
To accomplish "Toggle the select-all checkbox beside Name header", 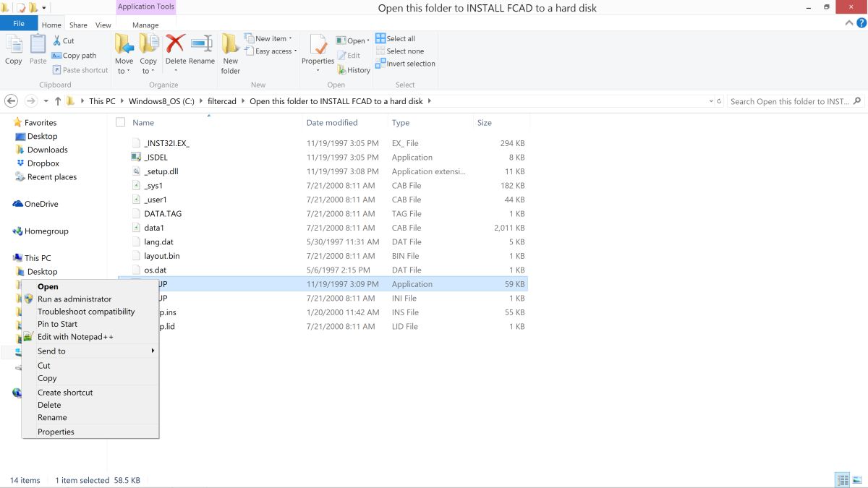I will [121, 122].
